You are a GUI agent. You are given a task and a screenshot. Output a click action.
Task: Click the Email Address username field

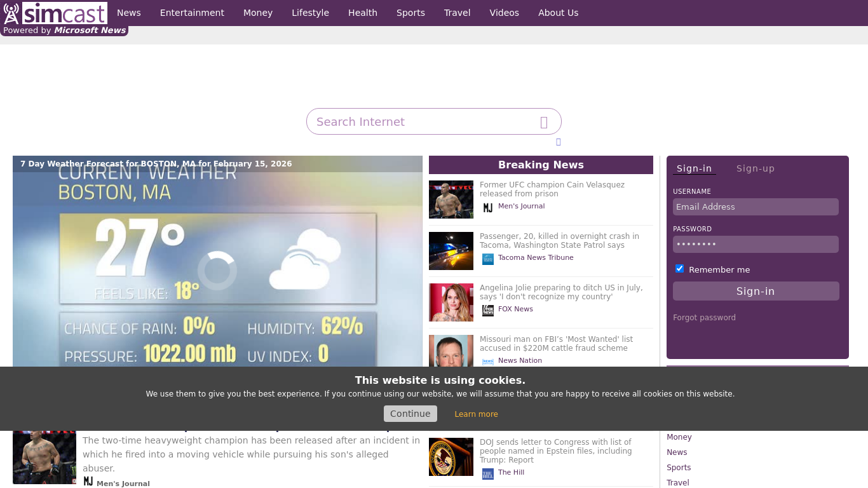pos(756,207)
